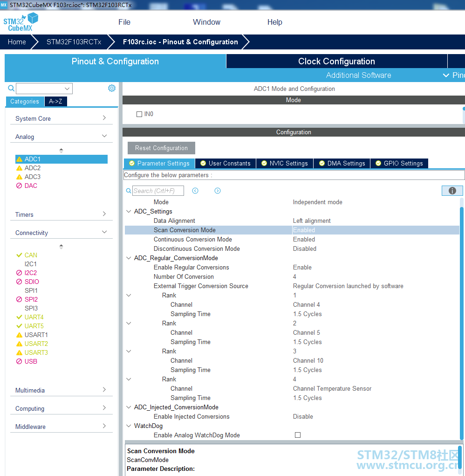The width and height of the screenshot is (465, 476).
Task: Click the Number Of Conversion value 4
Action: [x=294, y=276]
